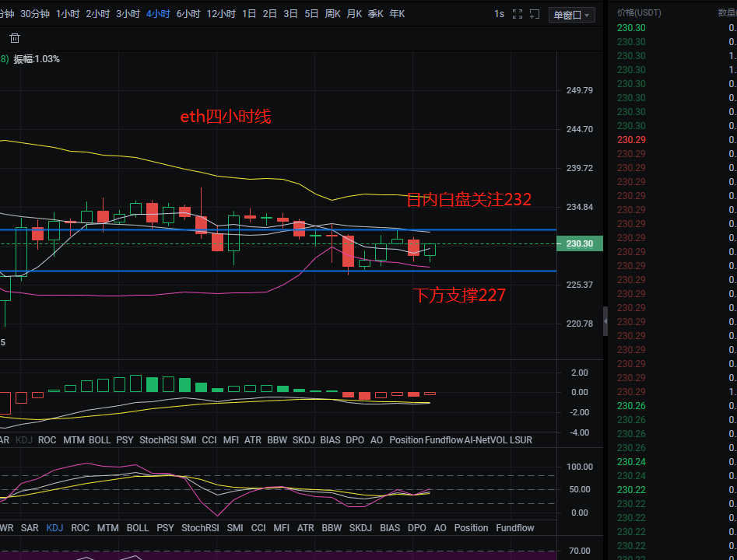The width and height of the screenshot is (737, 560).
Task: Choose the 周K weekly chart
Action: pos(332,14)
